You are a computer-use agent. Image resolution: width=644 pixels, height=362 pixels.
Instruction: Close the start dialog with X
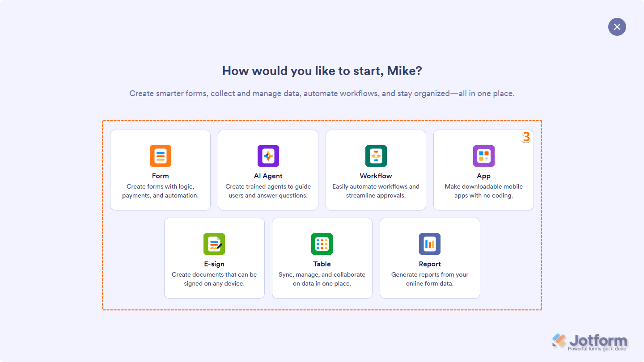pyautogui.click(x=617, y=27)
